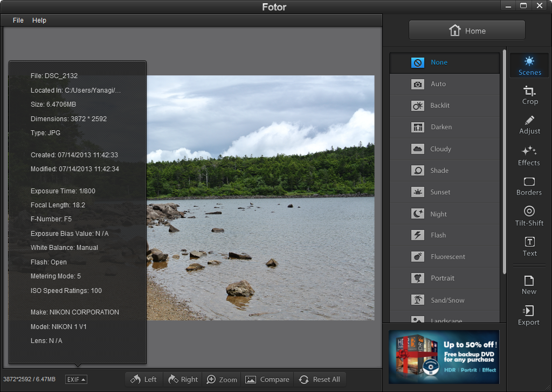
Task: Apply the Sand/Snow scene preset
Action: (x=445, y=300)
